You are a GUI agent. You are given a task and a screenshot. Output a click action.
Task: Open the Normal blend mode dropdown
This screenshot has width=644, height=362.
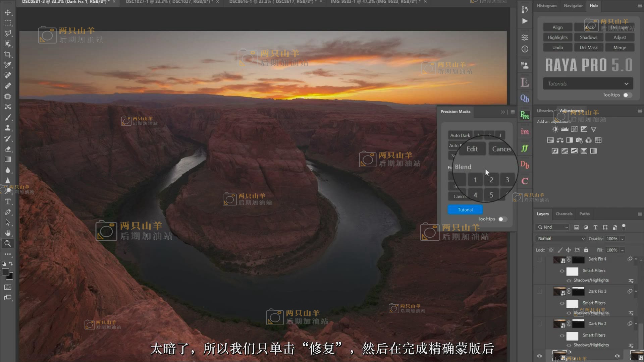[x=561, y=239]
